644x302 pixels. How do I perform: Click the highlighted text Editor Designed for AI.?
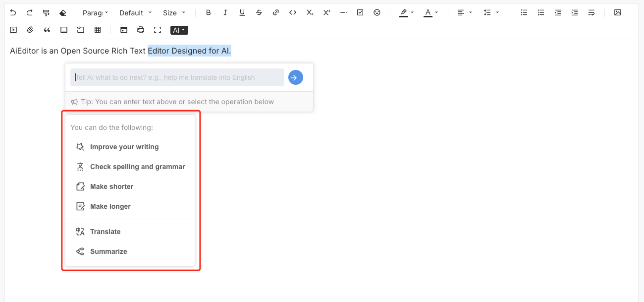[189, 51]
